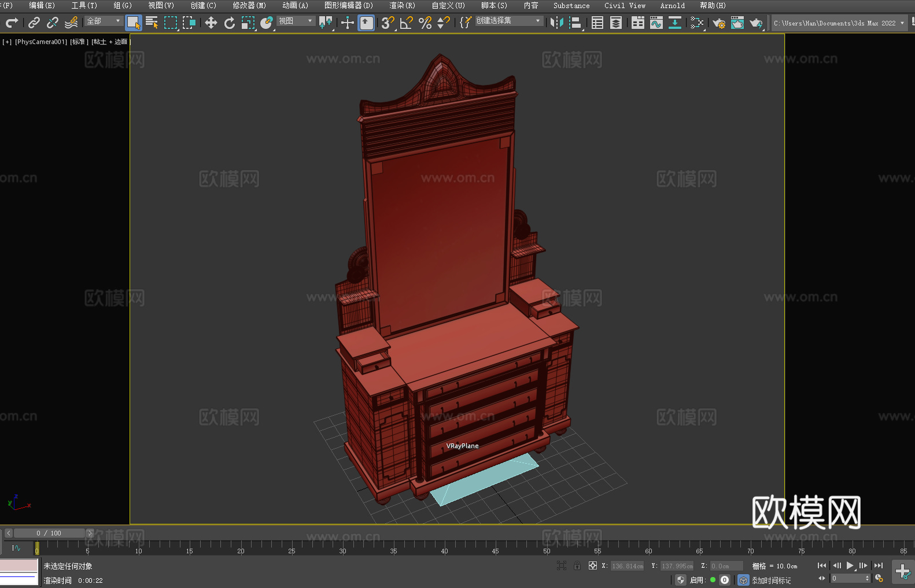Open the 渲染(R) menu
The width and height of the screenshot is (915, 588).
click(x=403, y=5)
